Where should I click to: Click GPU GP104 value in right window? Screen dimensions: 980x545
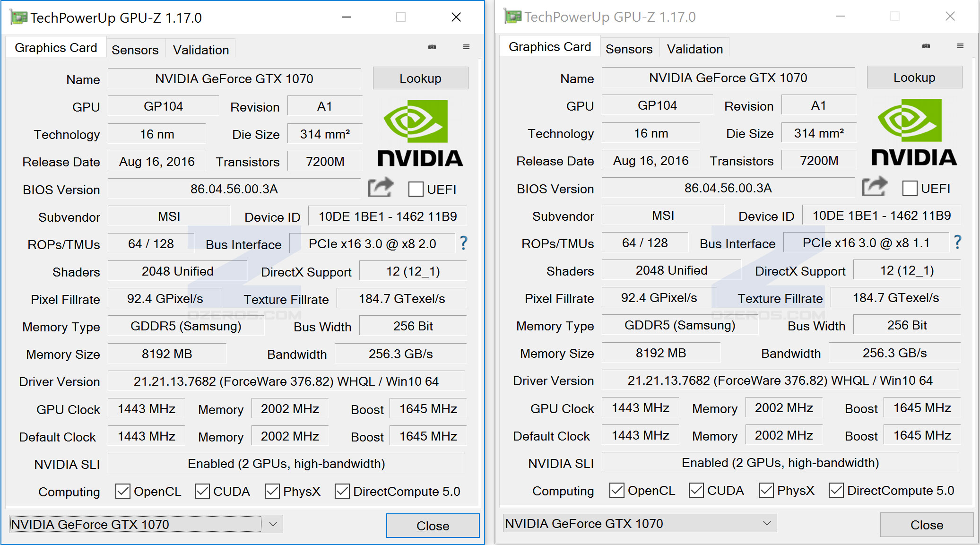(657, 105)
